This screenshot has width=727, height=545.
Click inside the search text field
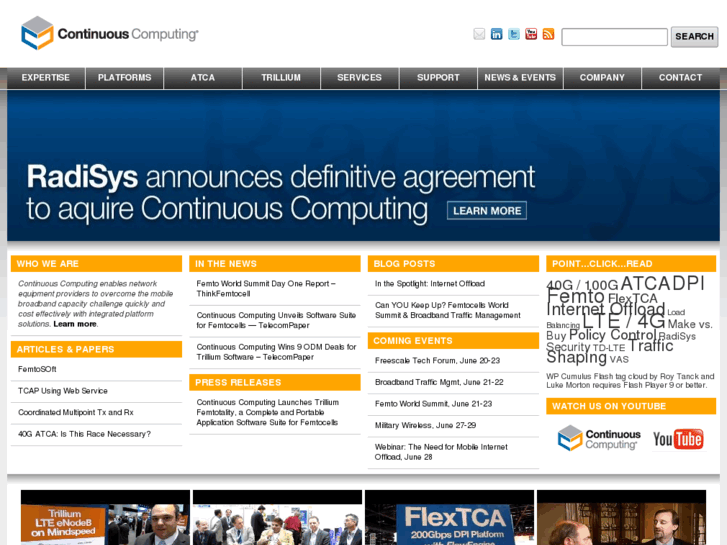[x=614, y=37]
